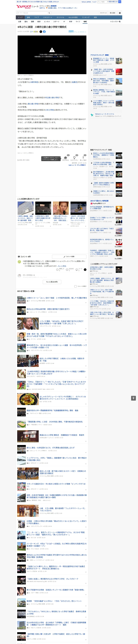This screenshot has width=138, height=644.
Task: Share article on X icon
Action: tap(41, 32)
